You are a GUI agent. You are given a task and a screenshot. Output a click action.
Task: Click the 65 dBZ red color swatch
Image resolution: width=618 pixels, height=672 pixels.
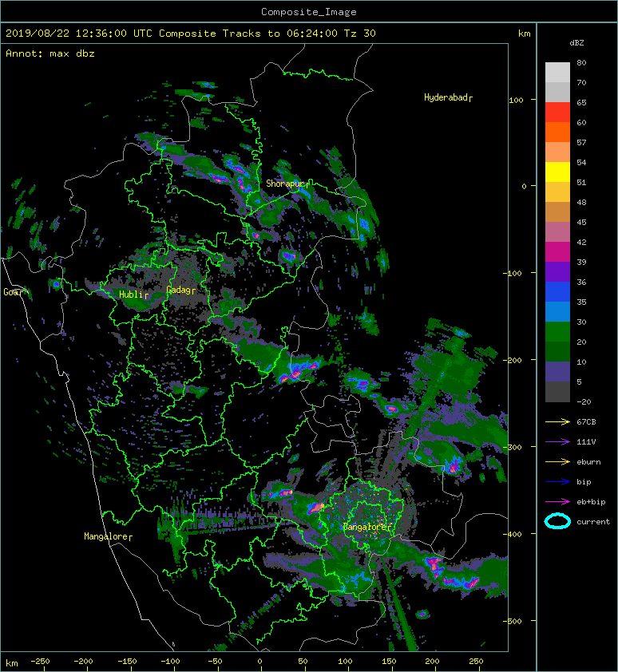point(557,113)
